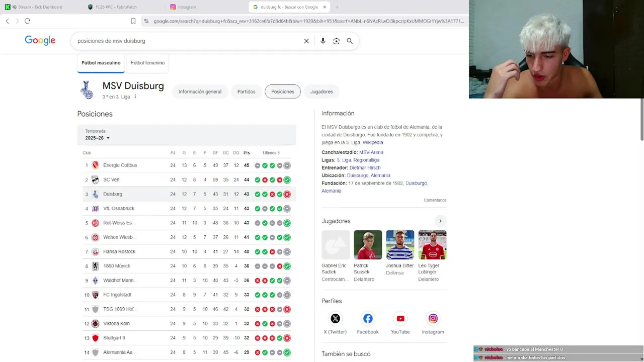Screen dimensions: 644x362
Task: Open the MSV-Arena stadium link
Action: pyautogui.click(x=371, y=152)
